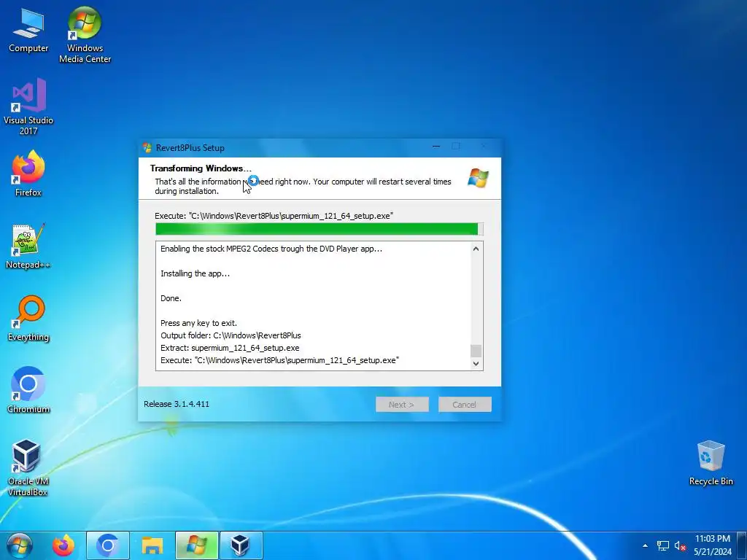Show hidden system tray icons

645,545
